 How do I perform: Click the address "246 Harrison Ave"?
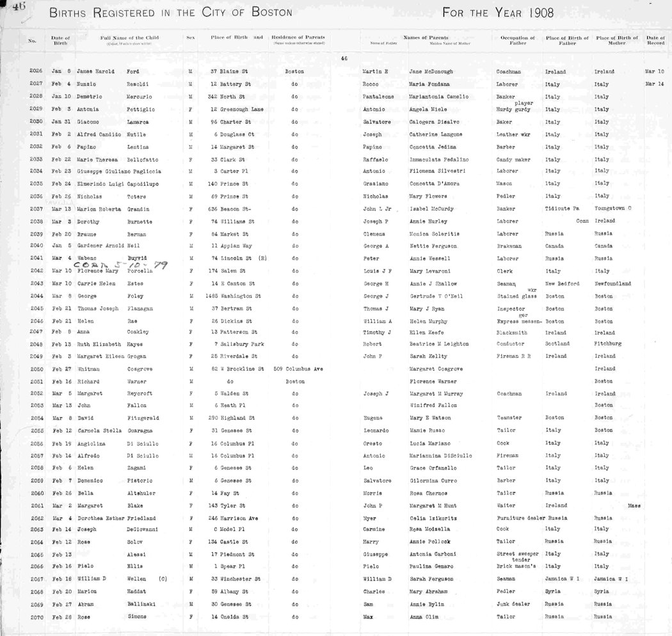[x=233, y=518]
